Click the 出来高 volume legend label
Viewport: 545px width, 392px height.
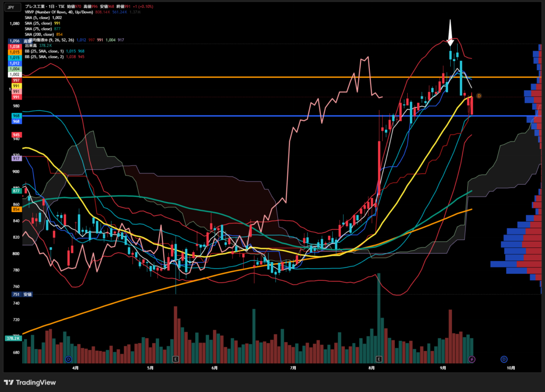click(x=31, y=46)
